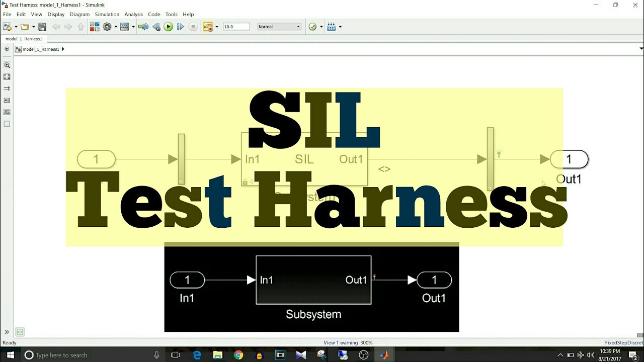Expand the breadcrumb arrow after model_1_Harness1

tap(63, 49)
